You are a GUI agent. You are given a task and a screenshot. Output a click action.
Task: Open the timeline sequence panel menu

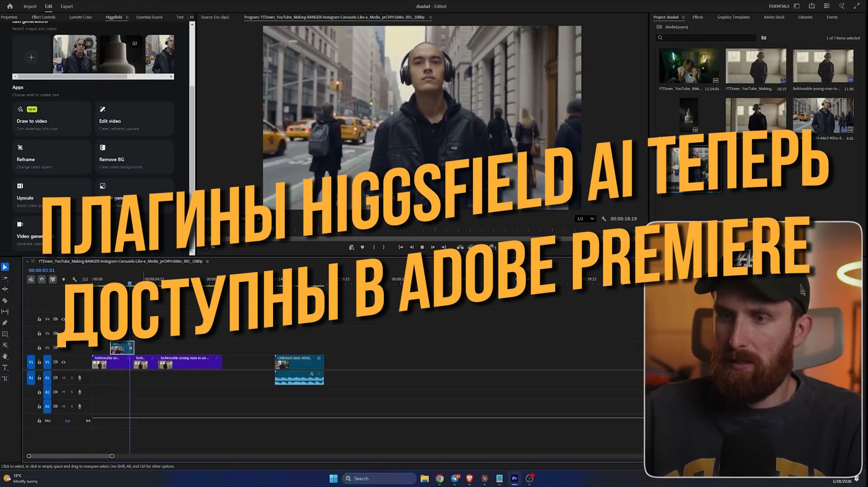[208, 261]
